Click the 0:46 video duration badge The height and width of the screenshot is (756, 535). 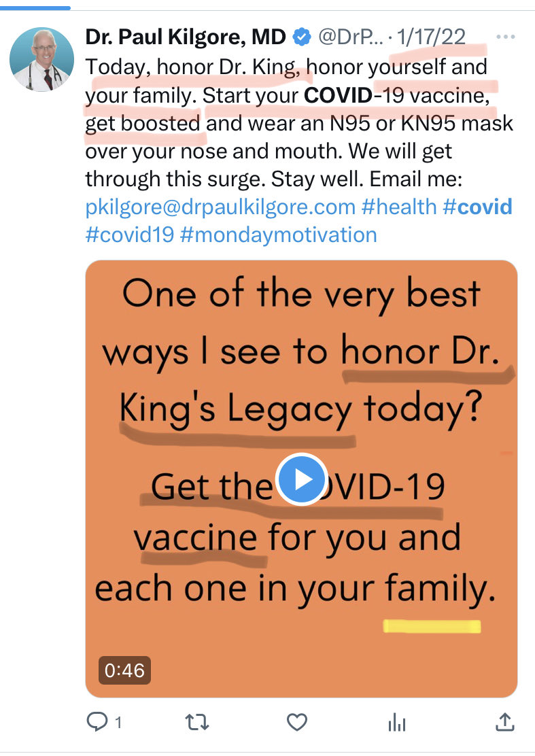(x=124, y=670)
